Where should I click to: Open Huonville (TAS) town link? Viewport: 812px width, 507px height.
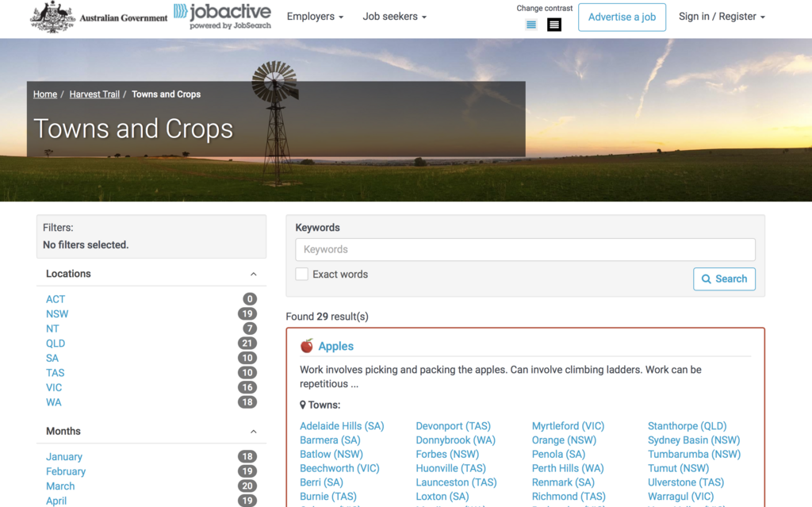[451, 468]
